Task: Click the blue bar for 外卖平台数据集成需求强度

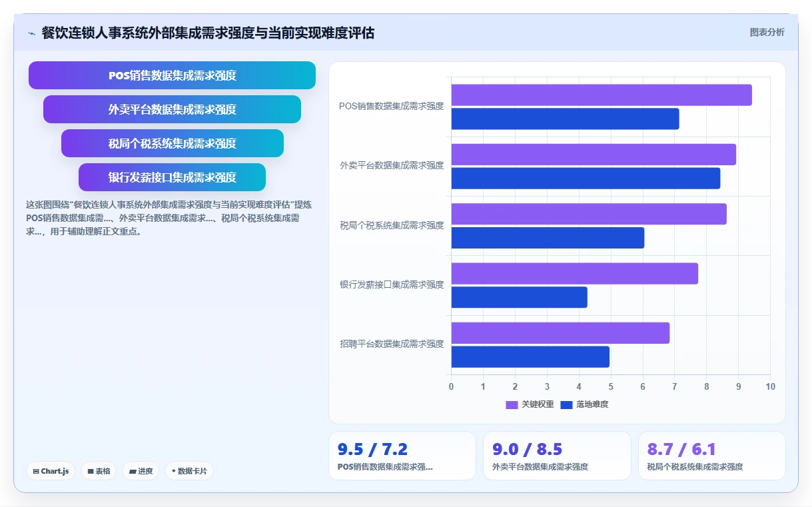Action: [x=586, y=178]
